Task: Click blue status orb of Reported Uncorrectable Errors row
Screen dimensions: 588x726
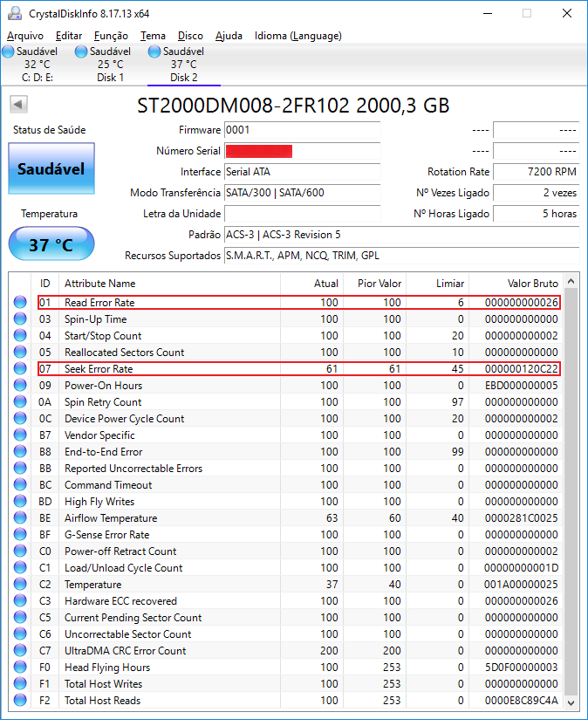Action: 20,468
